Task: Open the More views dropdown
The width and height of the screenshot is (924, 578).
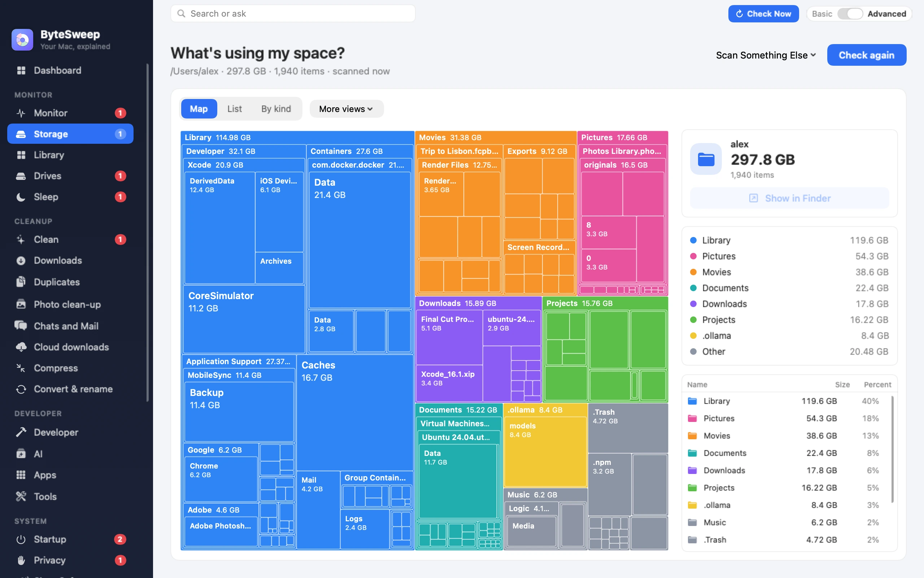Action: coord(346,109)
